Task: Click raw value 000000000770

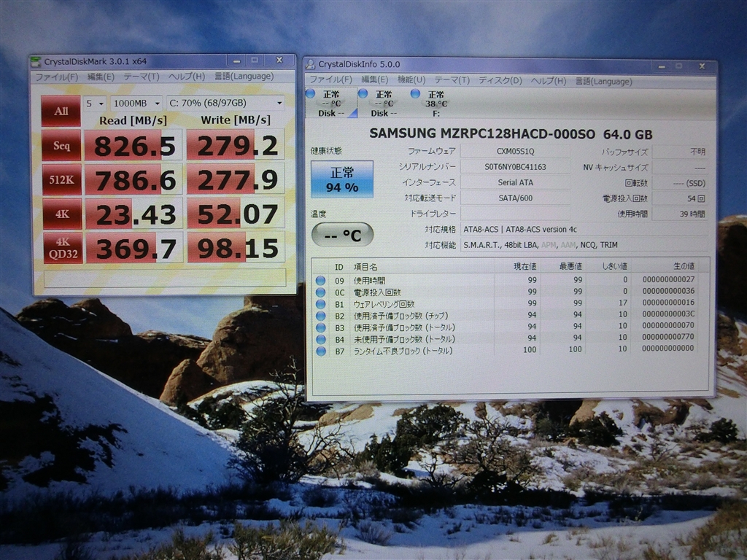Action: [x=668, y=337]
